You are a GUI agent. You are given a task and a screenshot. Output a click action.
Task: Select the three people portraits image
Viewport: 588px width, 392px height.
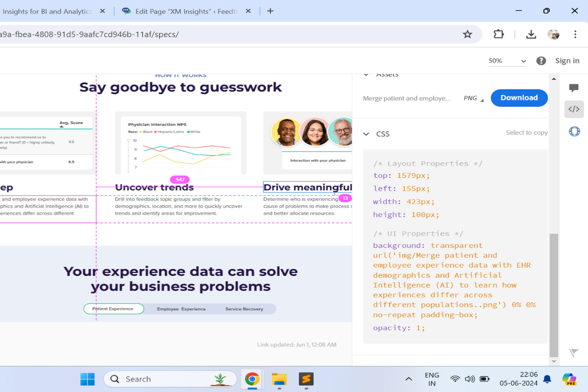(x=312, y=132)
